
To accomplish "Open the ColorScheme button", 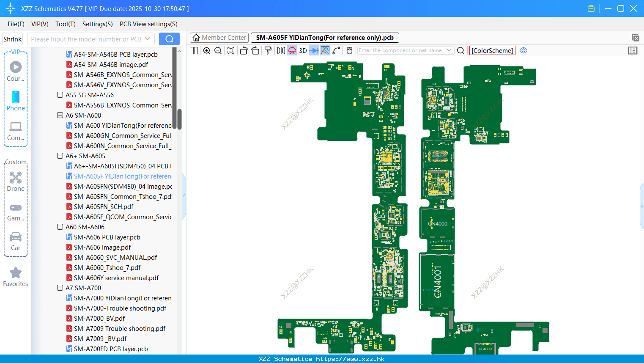I will (492, 50).
